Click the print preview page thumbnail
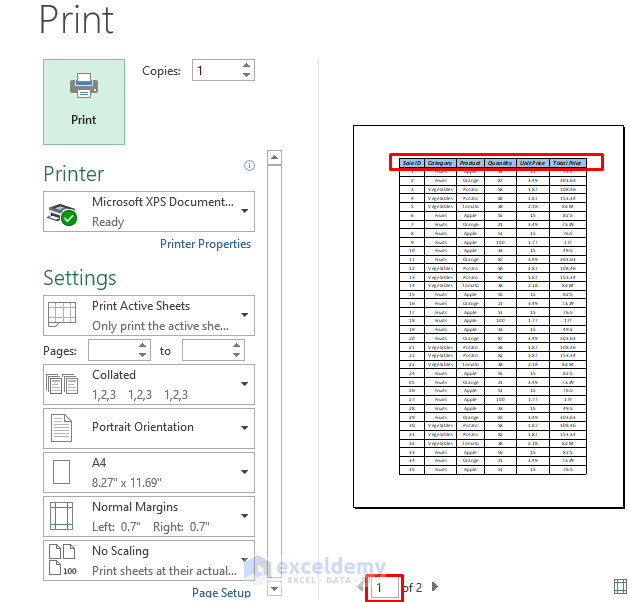This screenshot has height=602, width=630. coord(489,317)
